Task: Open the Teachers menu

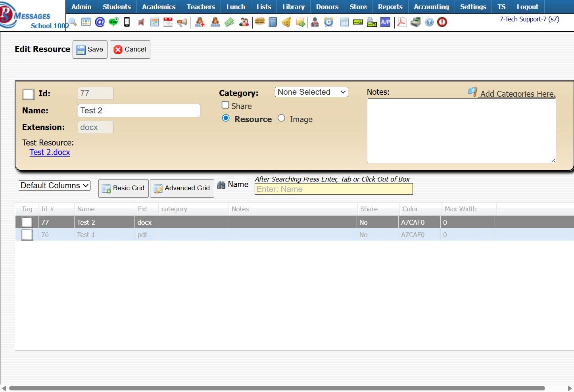Action: [201, 7]
